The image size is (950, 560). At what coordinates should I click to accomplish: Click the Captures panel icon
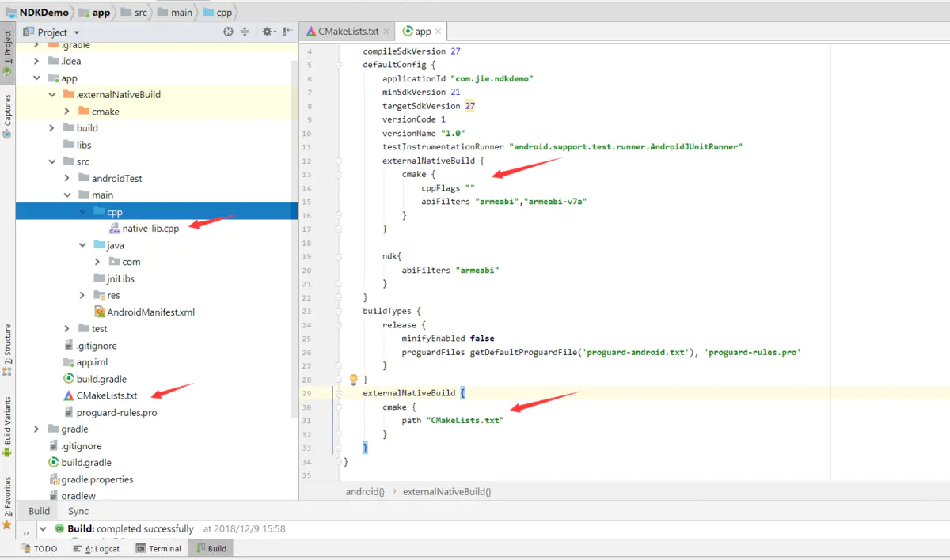click(x=7, y=134)
